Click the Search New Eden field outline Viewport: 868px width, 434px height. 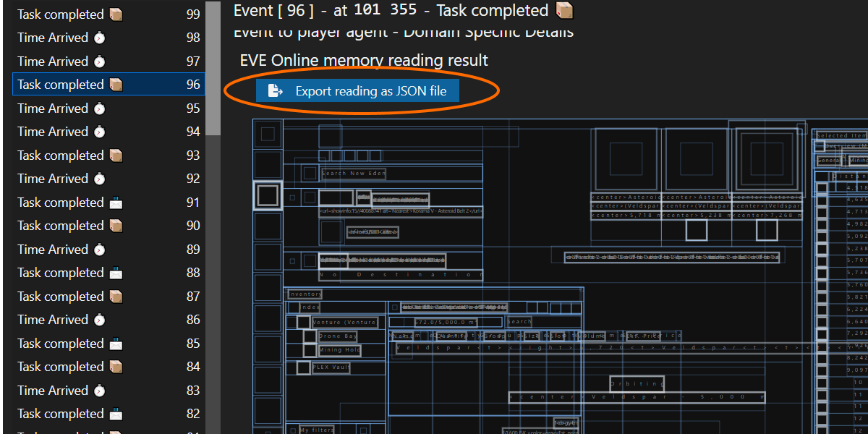click(354, 174)
